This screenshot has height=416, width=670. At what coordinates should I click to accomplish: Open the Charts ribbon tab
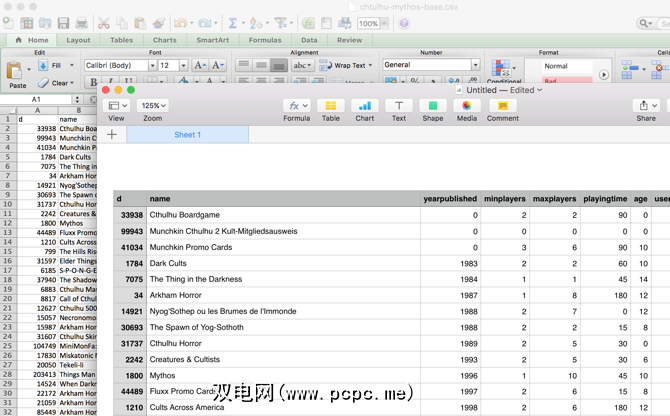[x=164, y=40]
